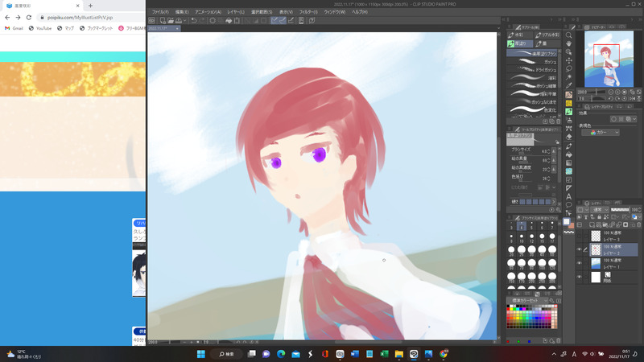Open アニメーション(A) menu
This screenshot has width=644, height=362.
pyautogui.click(x=208, y=12)
